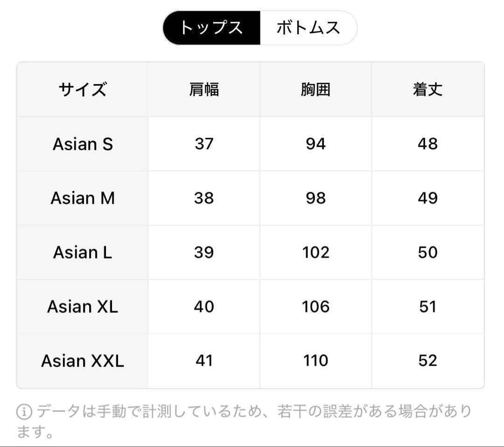
Task: Click the Asian XL row label
Action: [83, 306]
